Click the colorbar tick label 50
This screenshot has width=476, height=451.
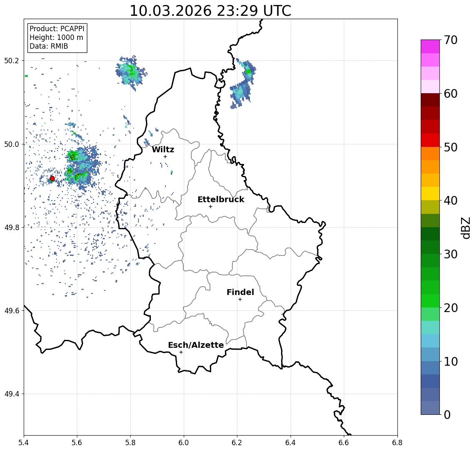pyautogui.click(x=451, y=147)
